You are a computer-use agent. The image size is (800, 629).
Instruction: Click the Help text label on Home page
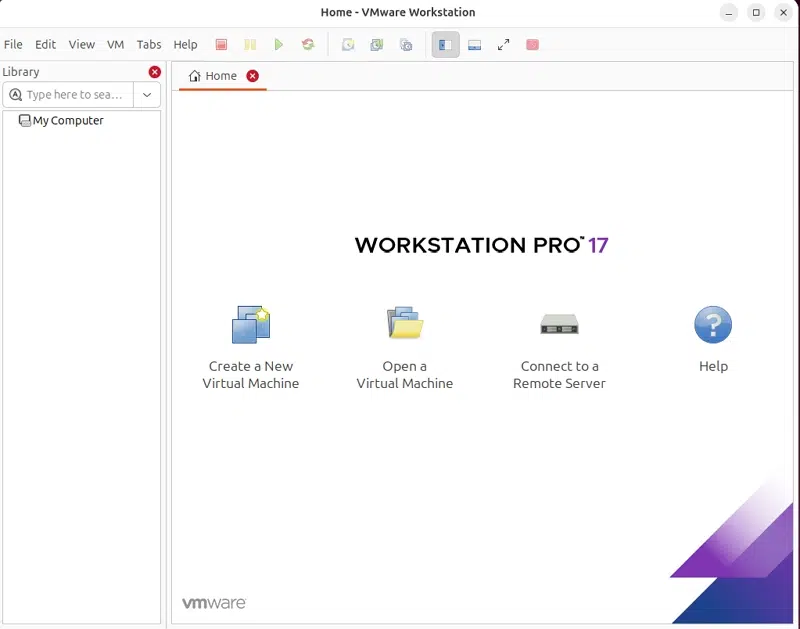pos(713,366)
